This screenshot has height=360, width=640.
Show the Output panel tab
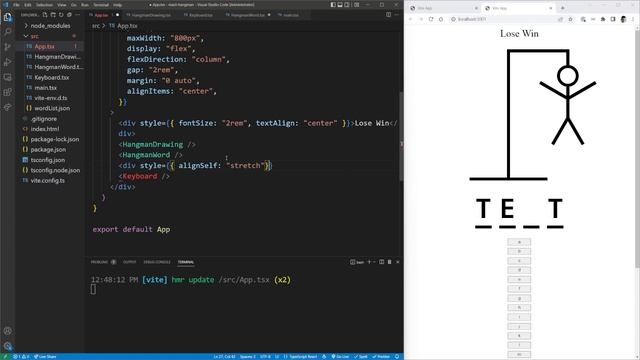129,262
